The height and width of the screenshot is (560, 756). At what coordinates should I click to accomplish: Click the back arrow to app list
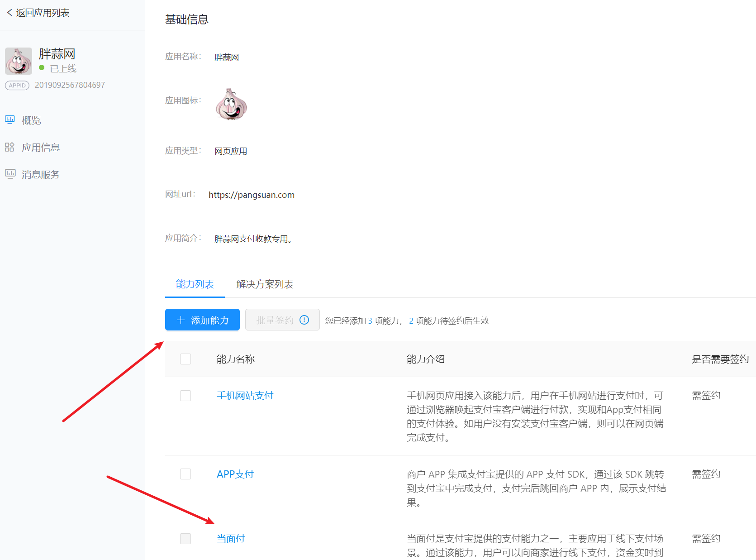tap(10, 13)
